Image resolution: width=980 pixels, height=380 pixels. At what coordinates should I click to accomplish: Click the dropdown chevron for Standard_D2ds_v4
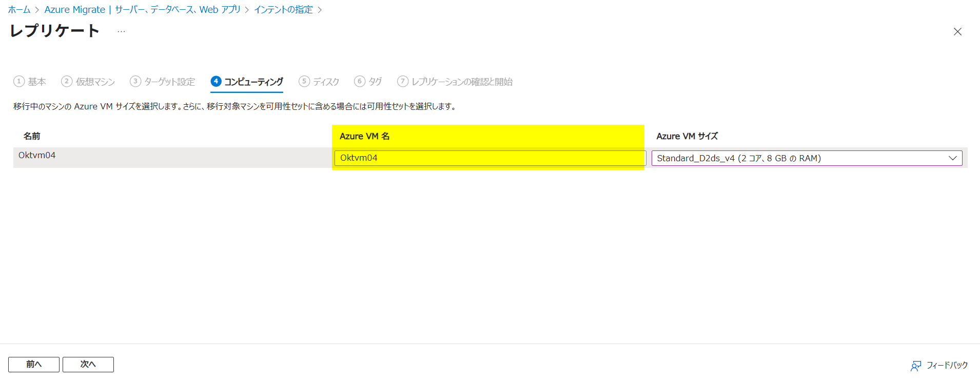click(x=953, y=158)
